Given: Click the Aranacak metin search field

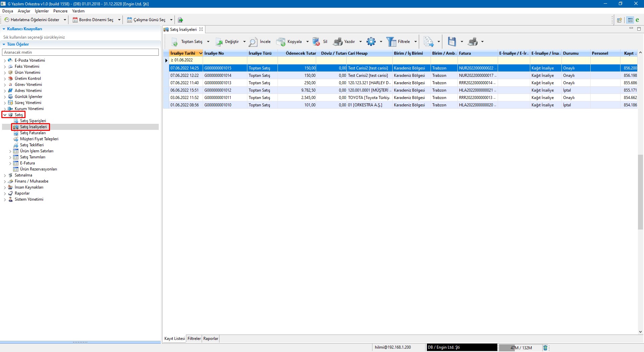Looking at the screenshot, I should click(x=80, y=52).
